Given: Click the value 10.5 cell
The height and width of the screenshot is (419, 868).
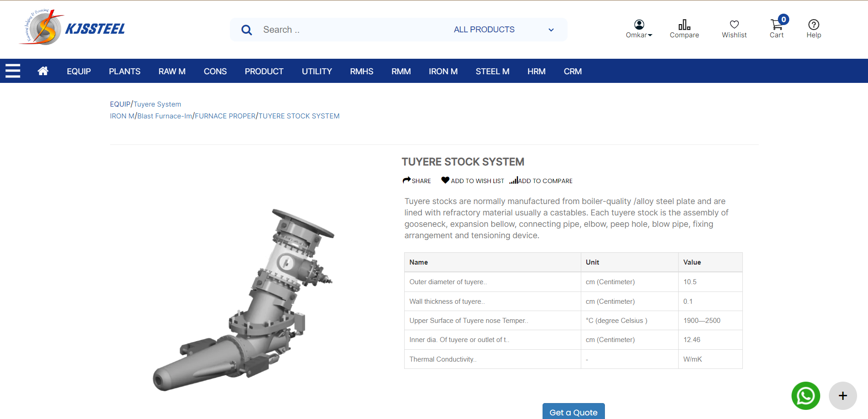Looking at the screenshot, I should click(710, 282).
